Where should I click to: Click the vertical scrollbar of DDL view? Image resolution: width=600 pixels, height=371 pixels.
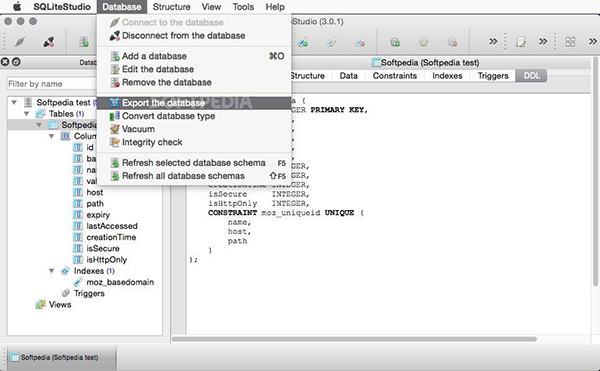595,171
